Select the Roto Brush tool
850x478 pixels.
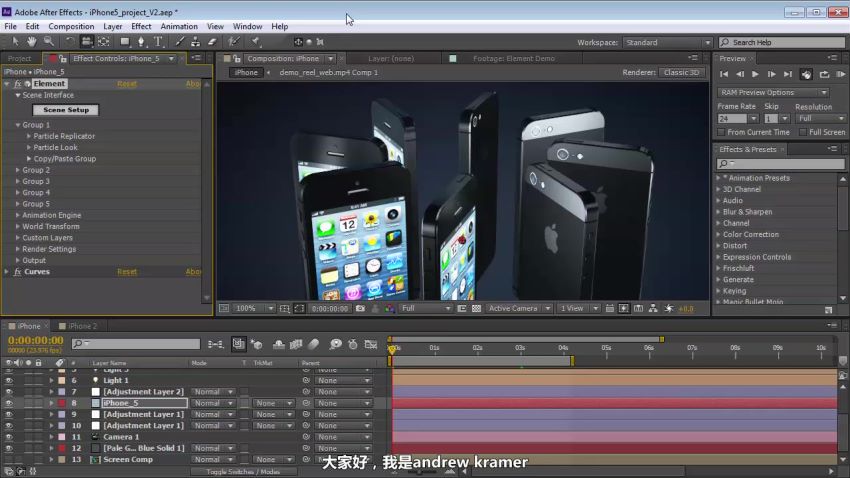tap(234, 41)
